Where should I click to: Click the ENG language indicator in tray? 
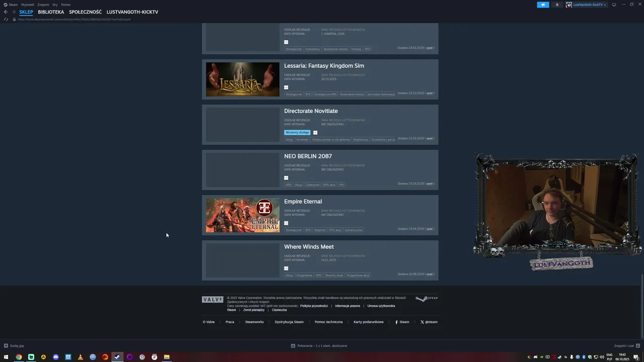[609, 355]
